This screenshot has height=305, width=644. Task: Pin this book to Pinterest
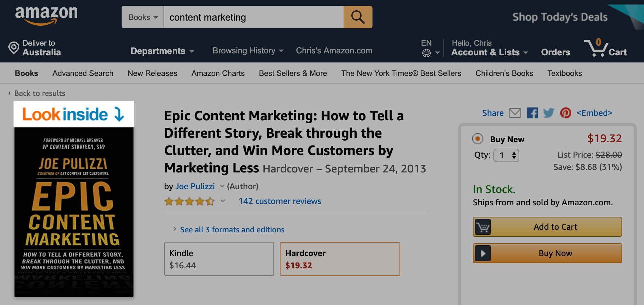pyautogui.click(x=566, y=113)
